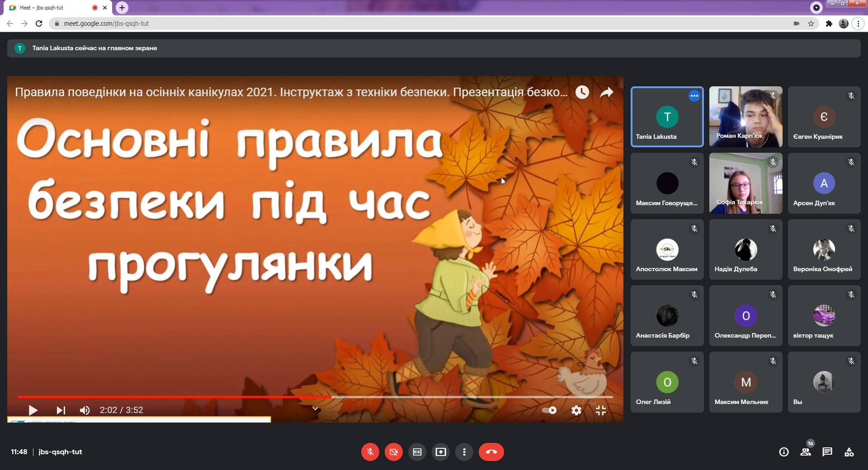Image resolution: width=868 pixels, height=470 pixels.
Task: Click the red leave call button
Action: pyautogui.click(x=491, y=452)
